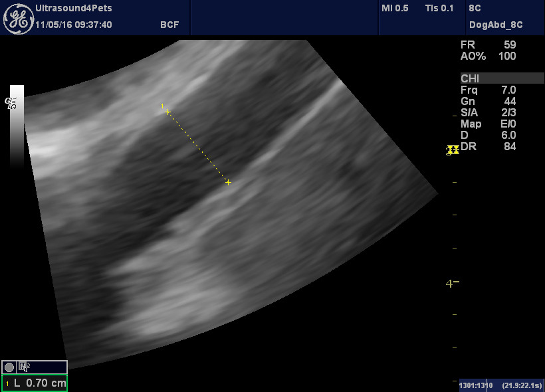Click the MI 0.5 mechanical index indicator
This screenshot has height=392, width=545.
coord(394,9)
